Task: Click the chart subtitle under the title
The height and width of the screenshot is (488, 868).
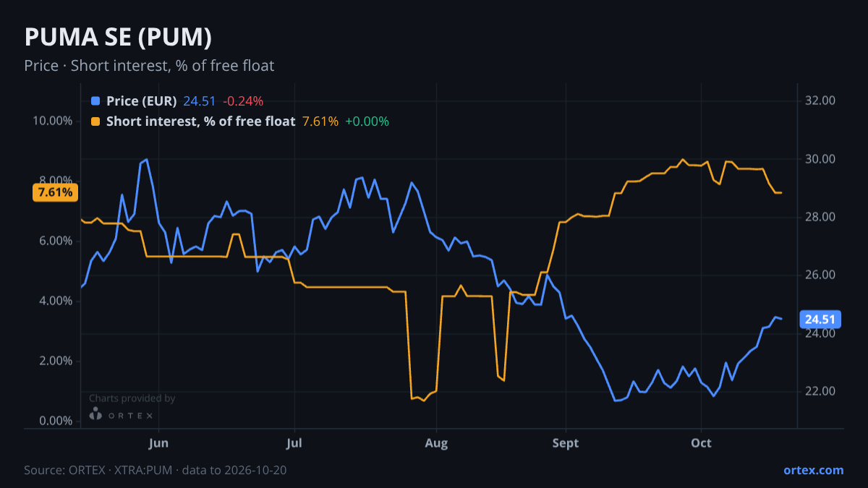Action: coord(149,66)
